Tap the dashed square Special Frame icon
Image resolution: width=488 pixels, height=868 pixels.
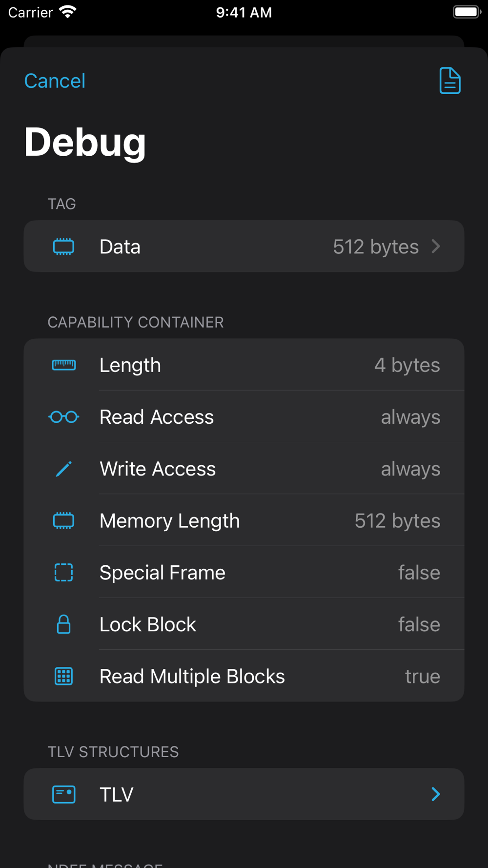pyautogui.click(x=63, y=573)
